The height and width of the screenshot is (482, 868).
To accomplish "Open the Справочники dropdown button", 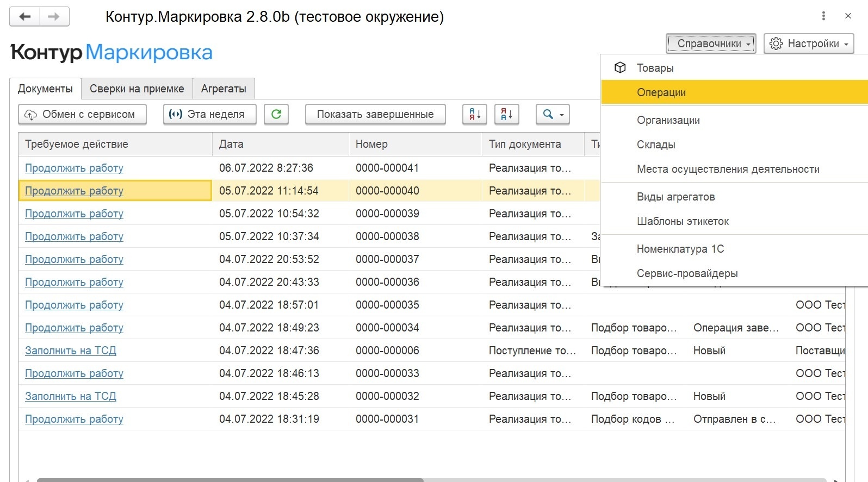I will coord(711,43).
